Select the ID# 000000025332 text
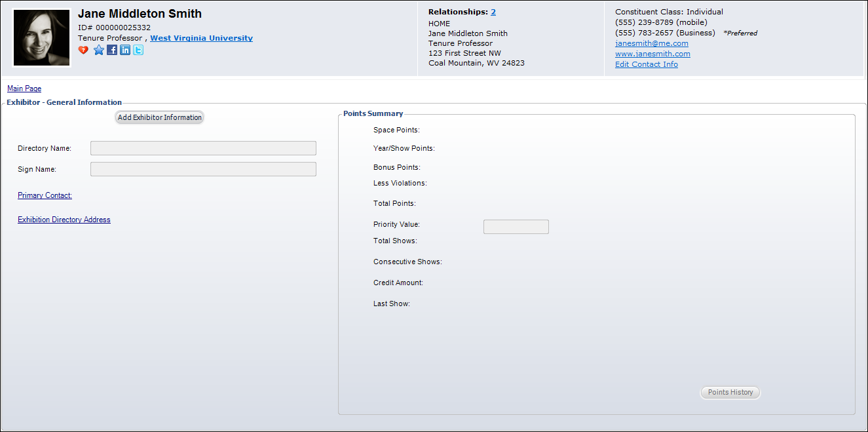The height and width of the screenshot is (432, 868). pyautogui.click(x=114, y=28)
